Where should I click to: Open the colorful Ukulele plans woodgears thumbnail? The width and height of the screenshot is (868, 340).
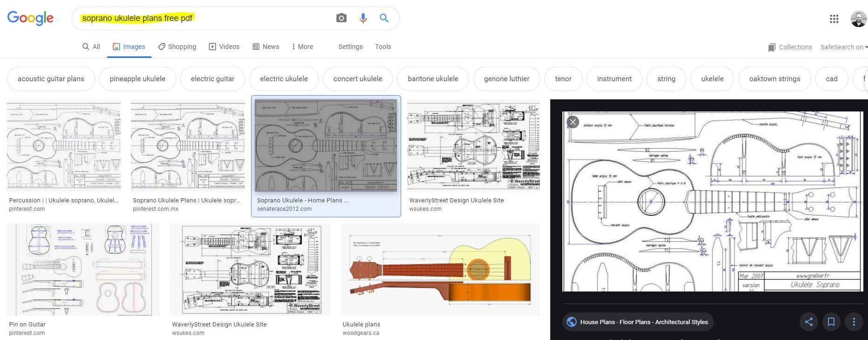tap(440, 270)
